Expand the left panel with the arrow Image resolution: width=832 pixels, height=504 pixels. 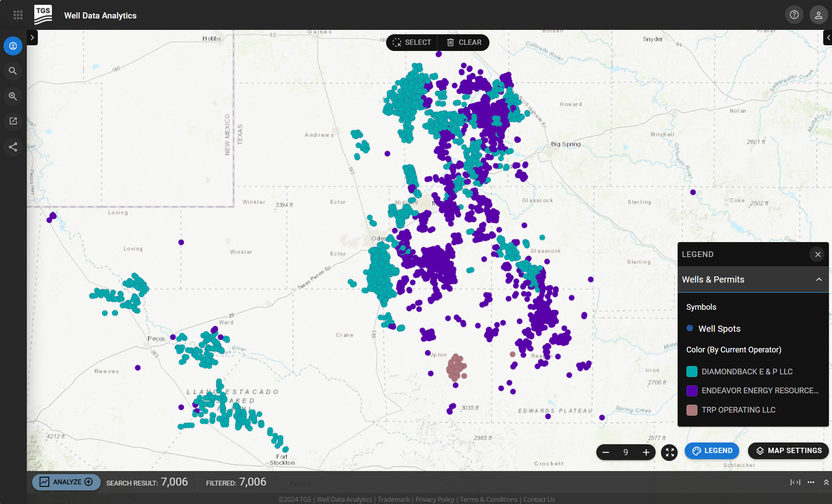pos(32,37)
